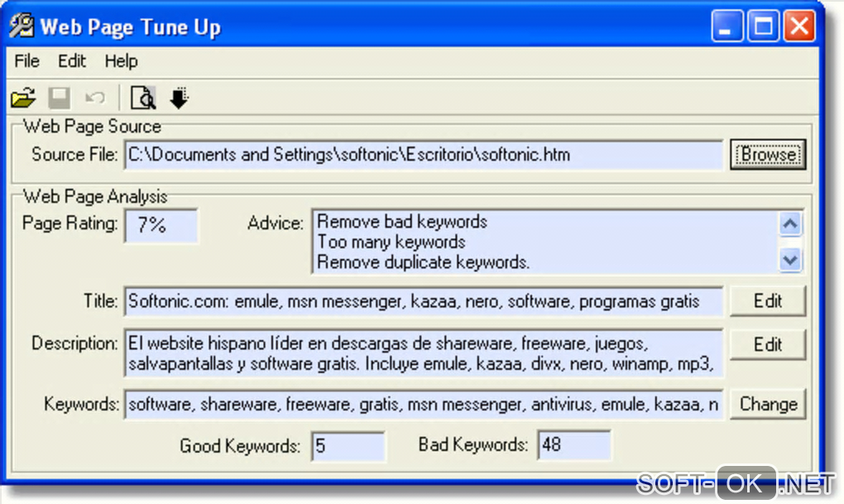This screenshot has height=504, width=844.
Task: Select 'Remove bad keywords' advice line
Action: [x=402, y=222]
